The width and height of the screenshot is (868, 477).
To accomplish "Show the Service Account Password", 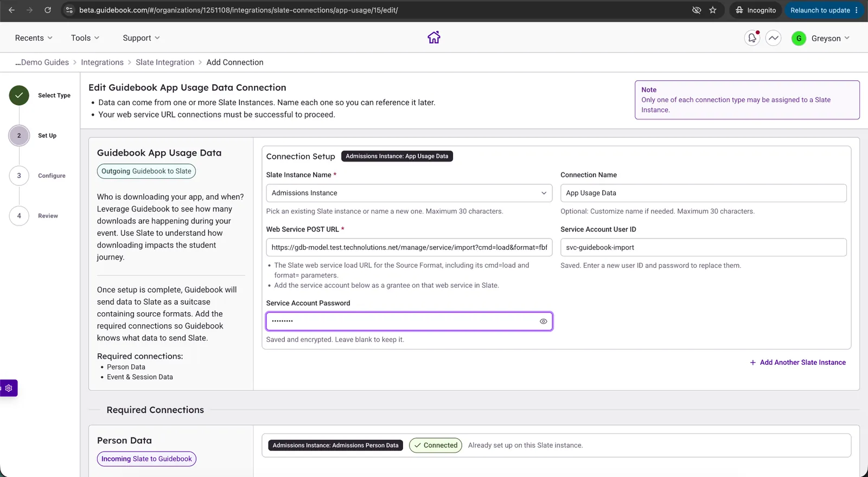I will [543, 321].
